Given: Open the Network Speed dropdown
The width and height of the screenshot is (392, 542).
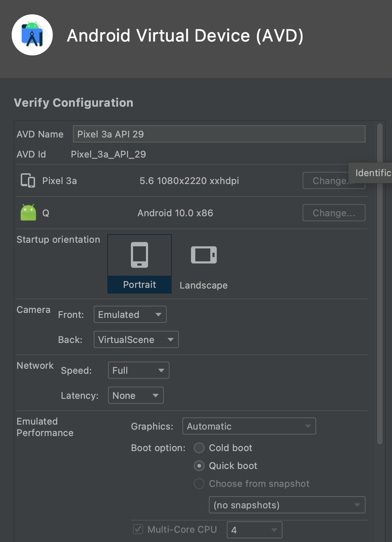Looking at the screenshot, I should (x=139, y=370).
